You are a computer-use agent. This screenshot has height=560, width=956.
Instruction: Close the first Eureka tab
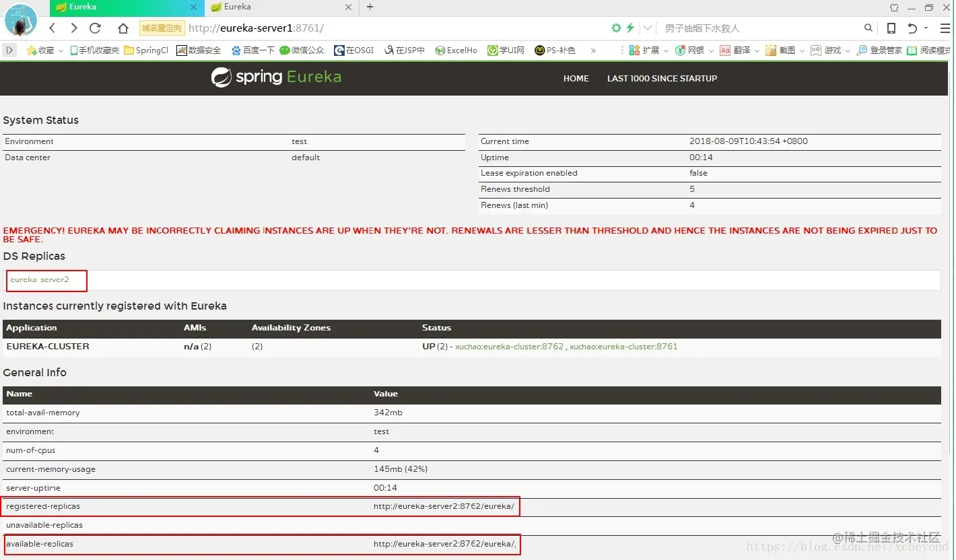point(194,7)
